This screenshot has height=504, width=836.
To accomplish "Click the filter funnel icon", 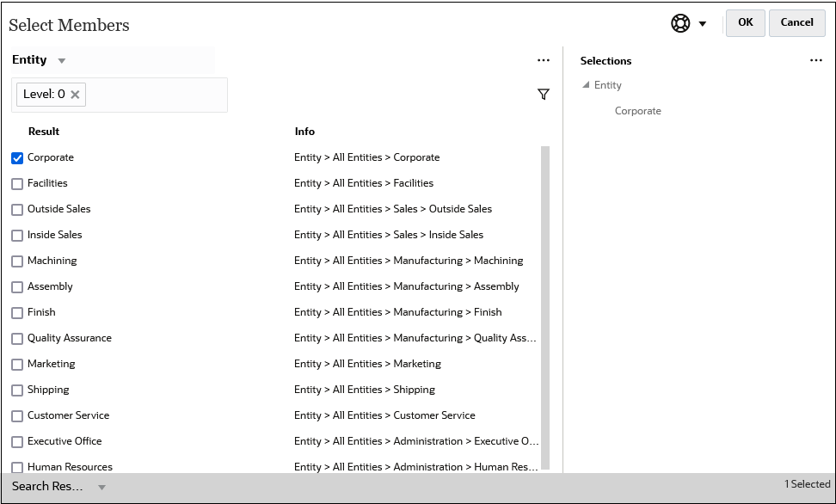I will click(x=544, y=95).
